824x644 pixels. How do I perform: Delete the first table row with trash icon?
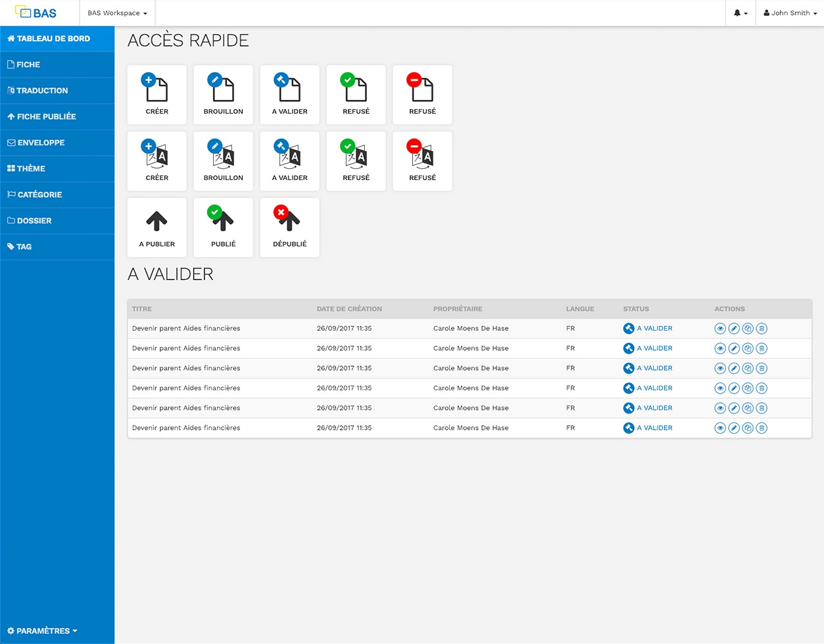(x=762, y=329)
